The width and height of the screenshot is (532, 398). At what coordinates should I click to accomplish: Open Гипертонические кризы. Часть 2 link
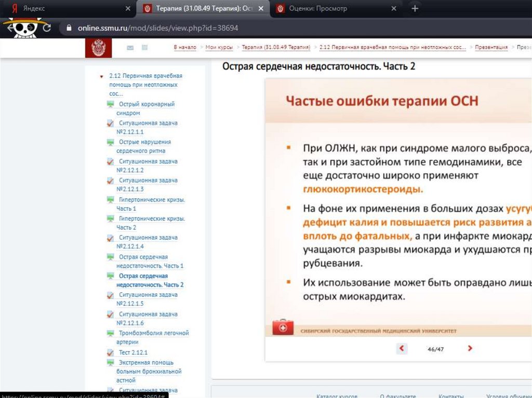click(x=151, y=223)
